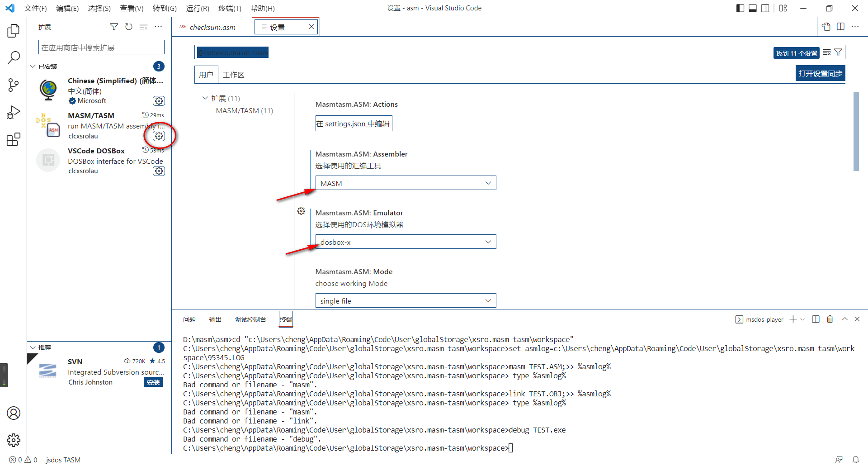Maximize the terminal panel size
The image size is (868, 466).
coord(844,319)
